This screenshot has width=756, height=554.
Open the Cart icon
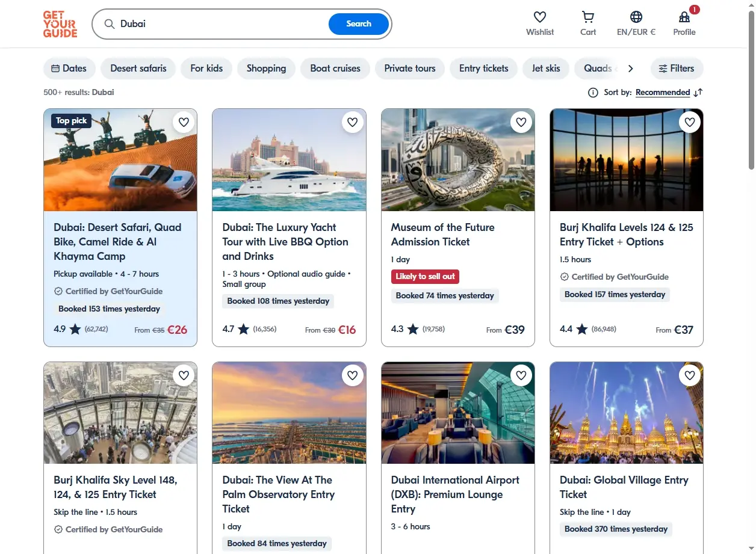pos(588,17)
